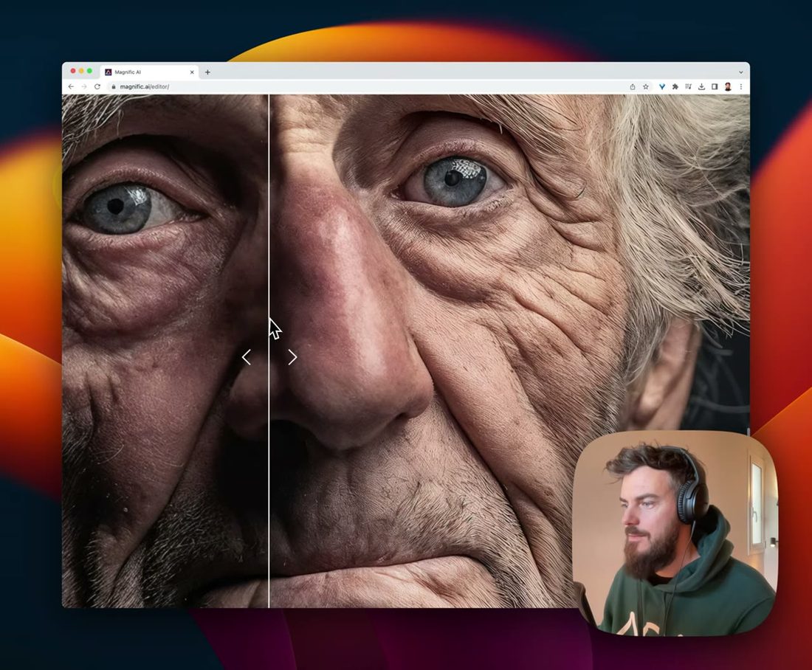Go back to the previous page
Image resolution: width=812 pixels, height=670 pixels.
point(71,87)
